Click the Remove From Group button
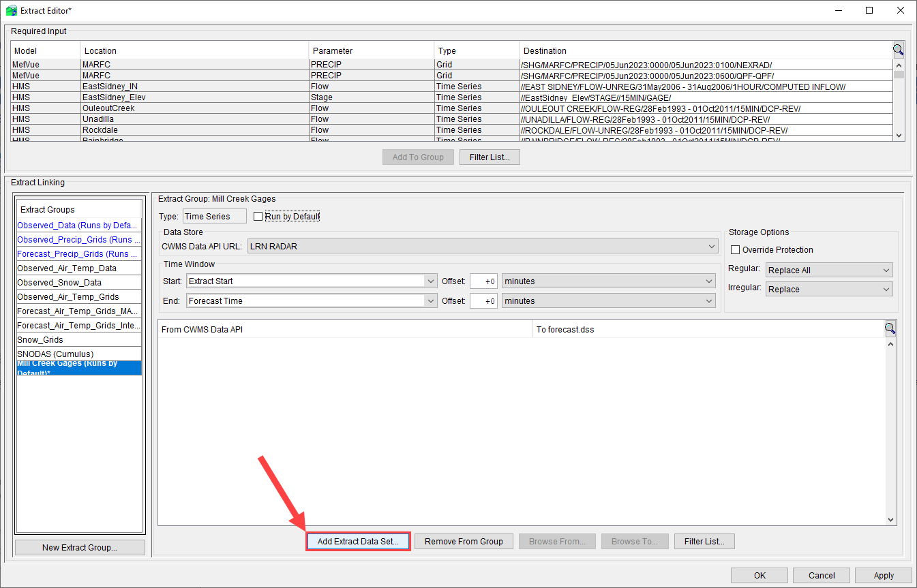The image size is (917, 588). click(x=464, y=541)
